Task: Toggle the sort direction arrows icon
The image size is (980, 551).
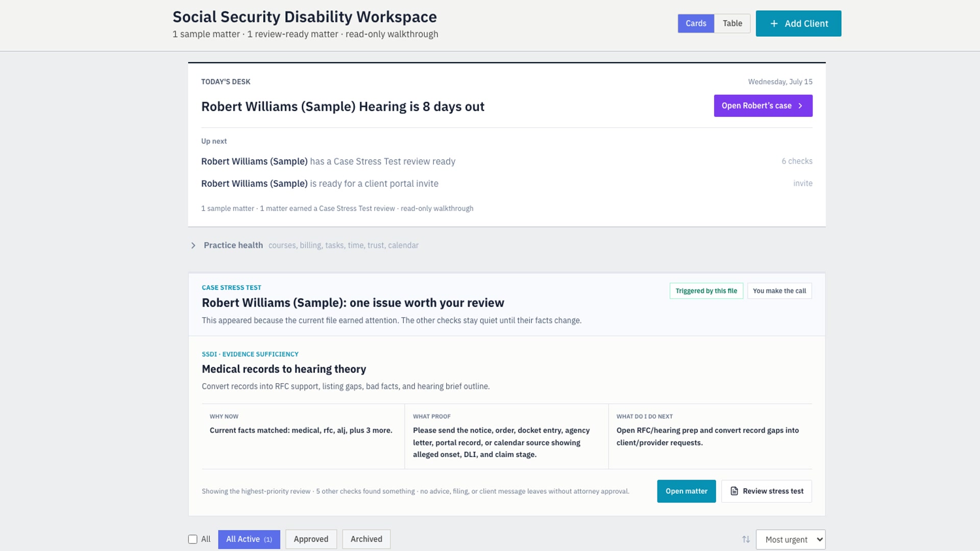Action: [746, 539]
